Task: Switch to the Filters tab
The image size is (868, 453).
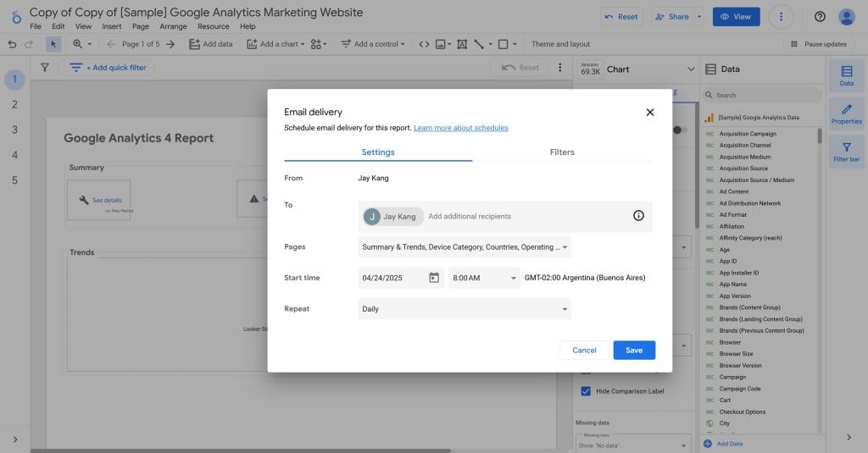Action: click(x=562, y=152)
